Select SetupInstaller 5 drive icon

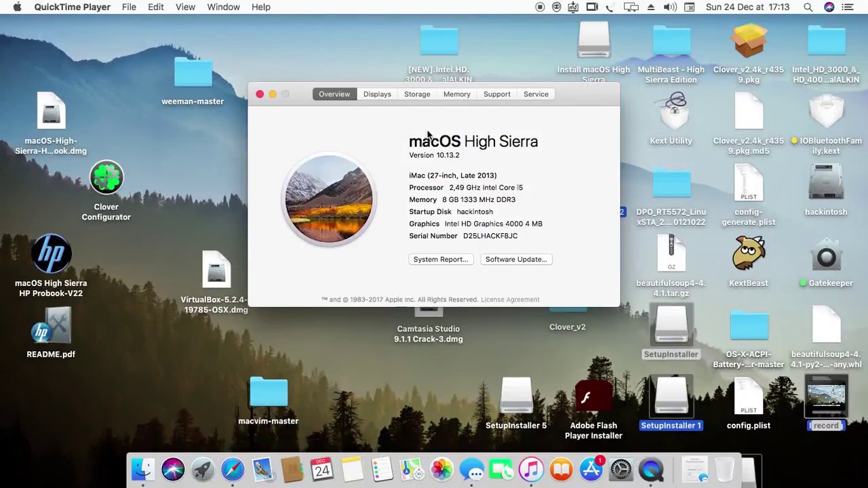pos(516,396)
